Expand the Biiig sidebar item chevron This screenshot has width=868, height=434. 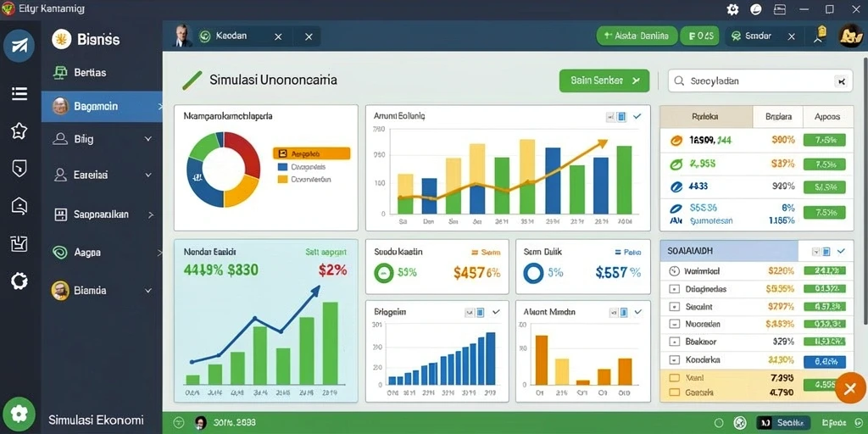[147, 139]
